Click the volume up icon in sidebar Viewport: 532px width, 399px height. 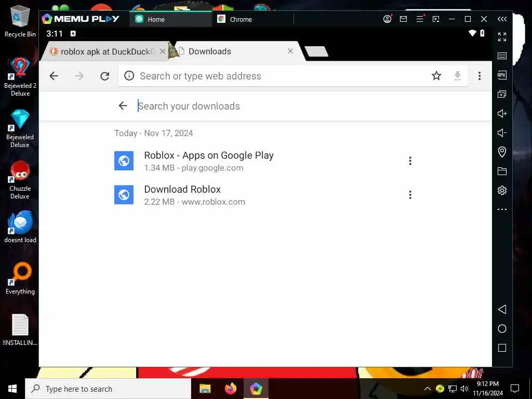point(502,113)
